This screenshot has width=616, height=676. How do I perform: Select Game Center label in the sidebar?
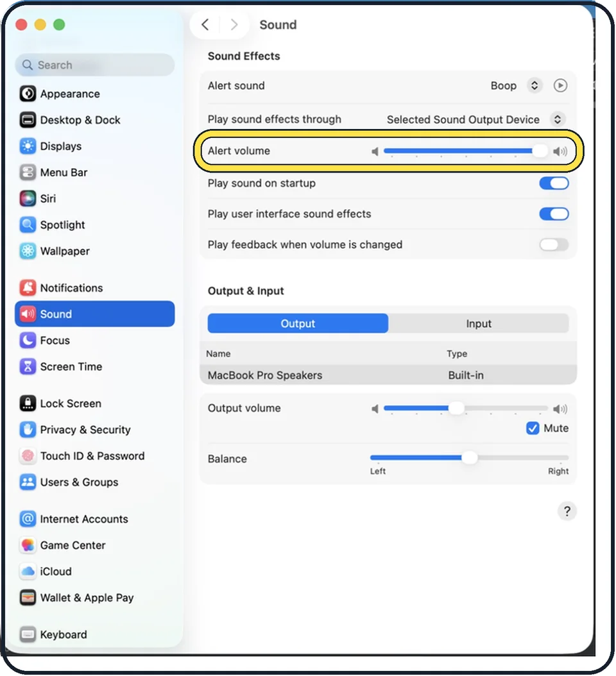point(73,545)
